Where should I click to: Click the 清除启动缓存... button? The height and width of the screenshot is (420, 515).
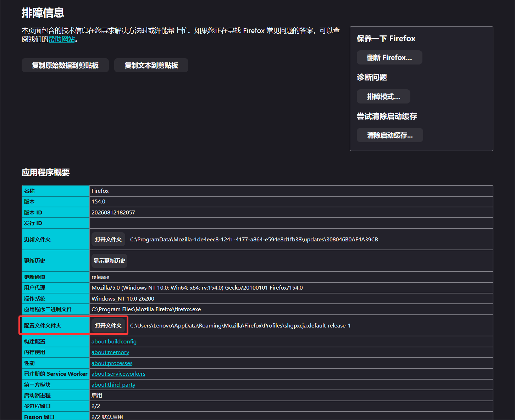390,135
